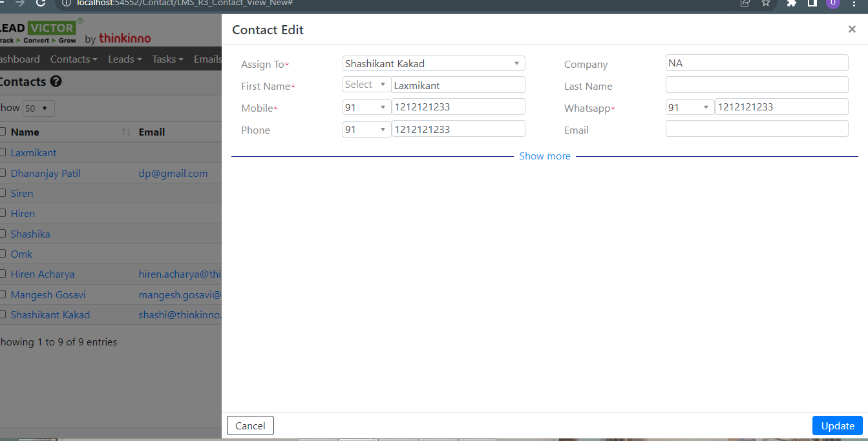
Task: Click the shashi@thinkinno email link
Action: tap(180, 315)
